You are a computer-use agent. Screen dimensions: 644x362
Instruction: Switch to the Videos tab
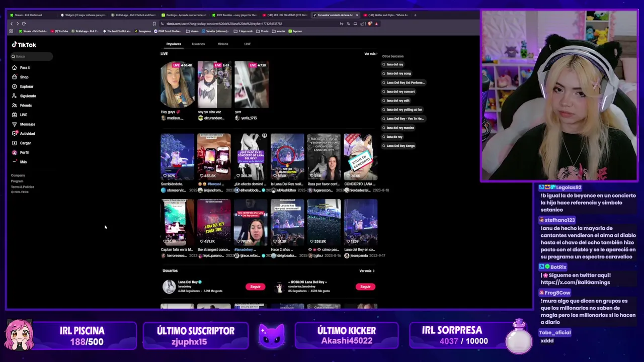coord(223,44)
